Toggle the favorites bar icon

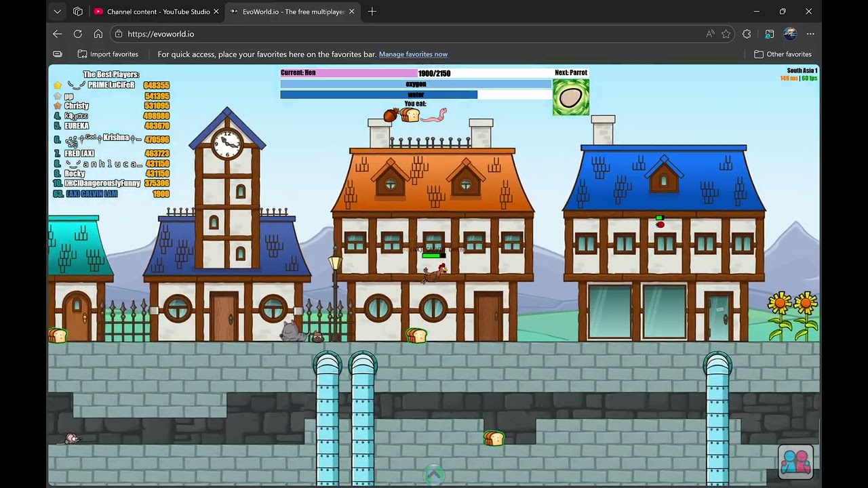tap(58, 54)
